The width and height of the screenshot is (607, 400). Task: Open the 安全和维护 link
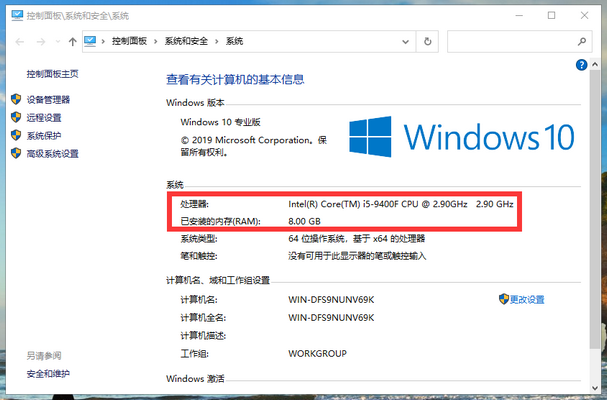click(x=50, y=373)
